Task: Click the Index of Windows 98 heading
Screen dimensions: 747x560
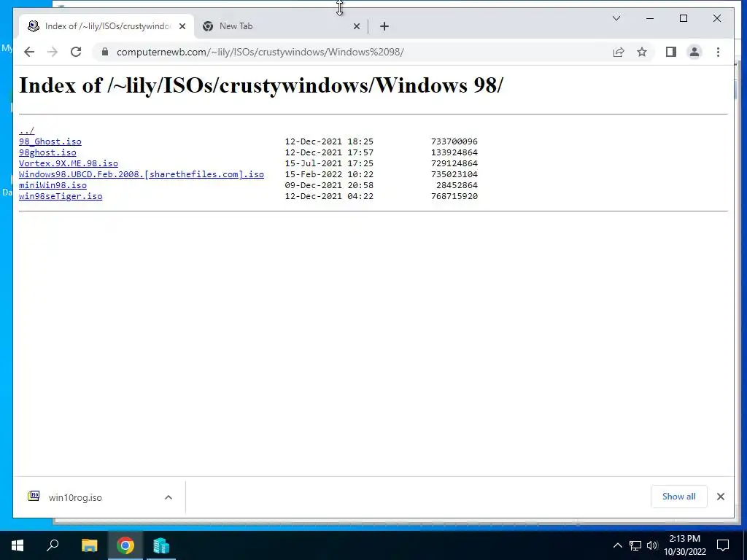Action: [261, 86]
